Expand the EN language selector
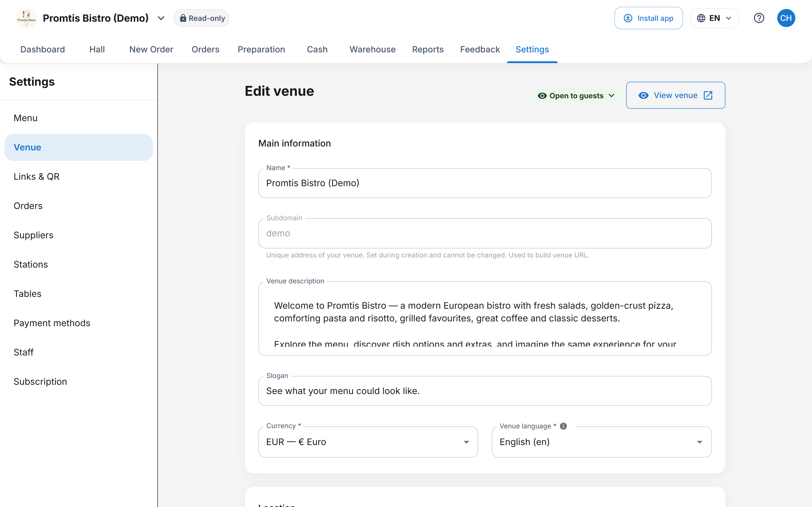 point(714,18)
